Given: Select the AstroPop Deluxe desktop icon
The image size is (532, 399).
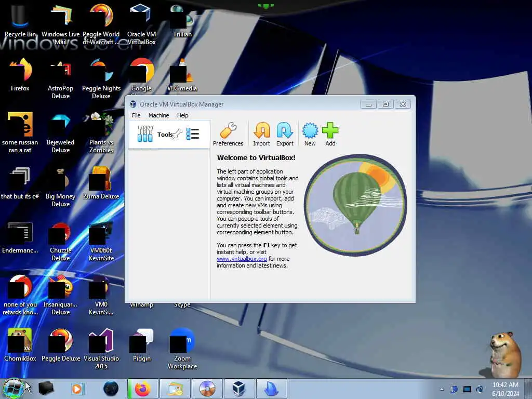Looking at the screenshot, I should 60,79.
